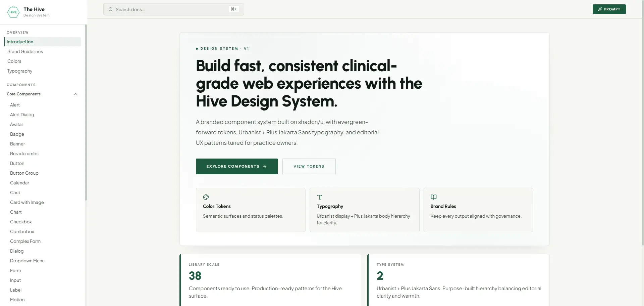Open Dropdown Menu component page
The height and width of the screenshot is (306, 644).
click(x=27, y=261)
